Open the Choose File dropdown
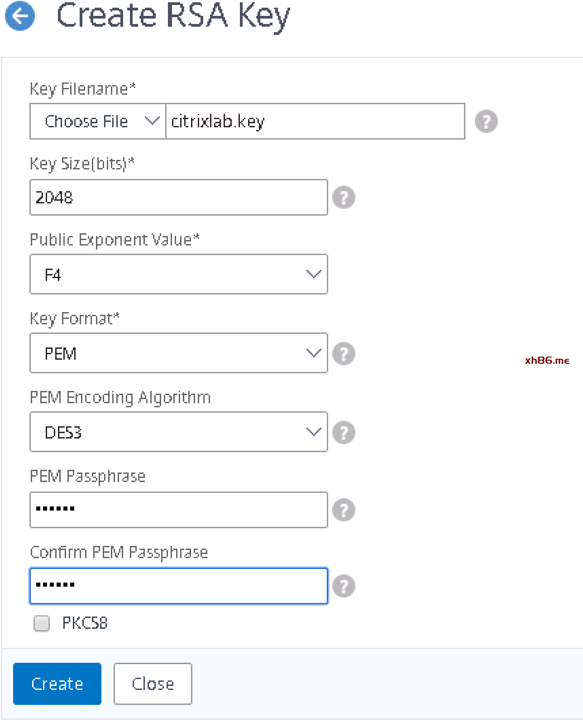Viewport: 583px width, 728px height. click(x=98, y=121)
